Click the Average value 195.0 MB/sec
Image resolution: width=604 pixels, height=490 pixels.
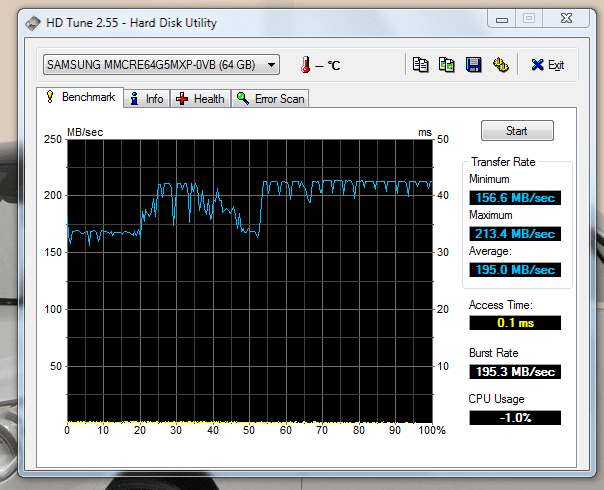[x=515, y=270]
